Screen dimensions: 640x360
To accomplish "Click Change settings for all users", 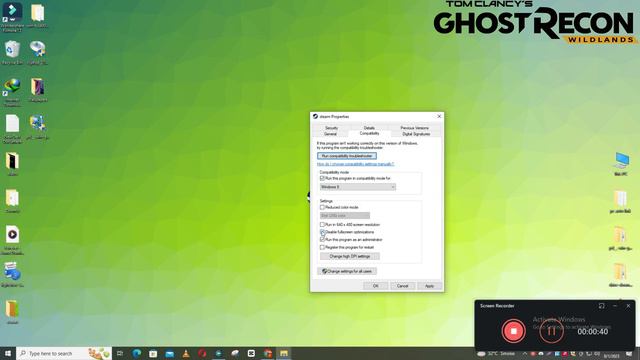I will [347, 271].
